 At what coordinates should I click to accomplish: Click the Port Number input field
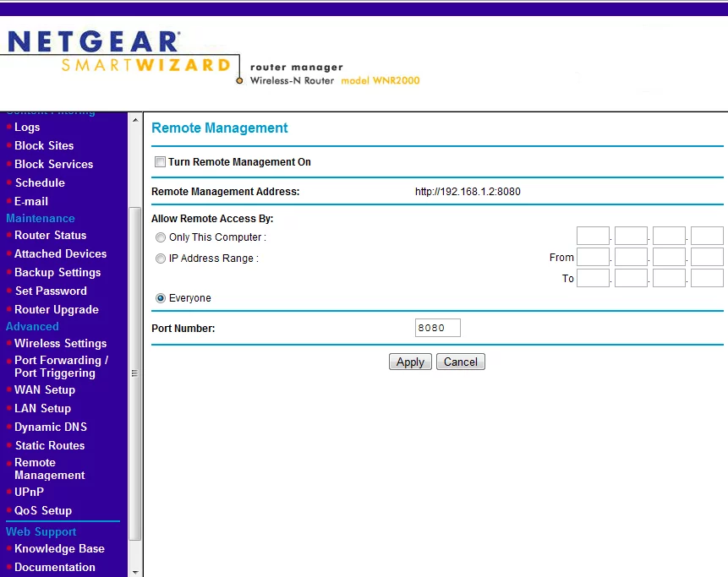click(437, 328)
